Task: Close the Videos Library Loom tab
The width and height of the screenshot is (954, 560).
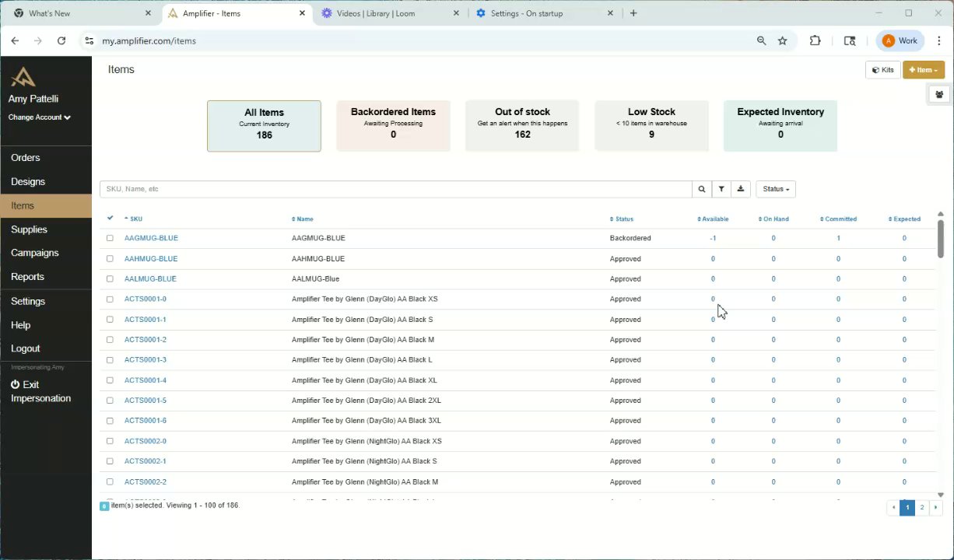Action: pos(456,13)
